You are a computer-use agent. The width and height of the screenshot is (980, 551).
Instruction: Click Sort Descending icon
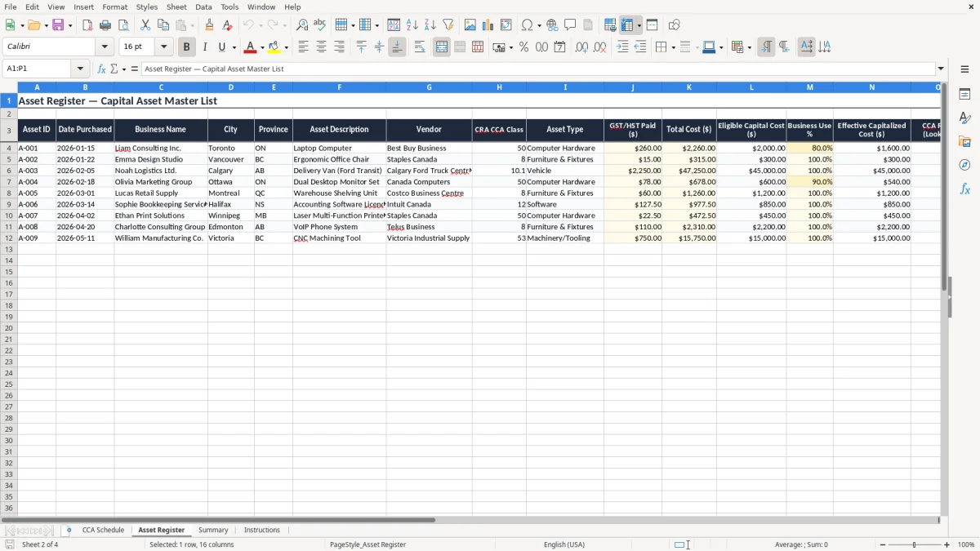(x=430, y=25)
